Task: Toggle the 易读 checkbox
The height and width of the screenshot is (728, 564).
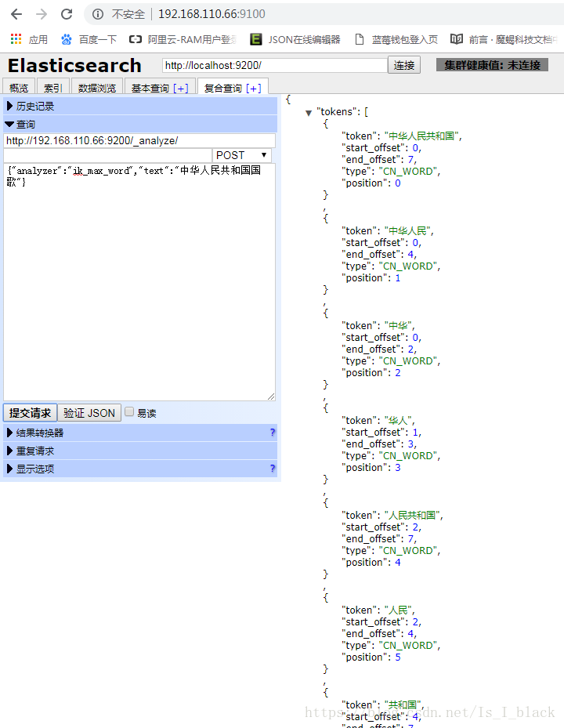Action: (x=129, y=412)
